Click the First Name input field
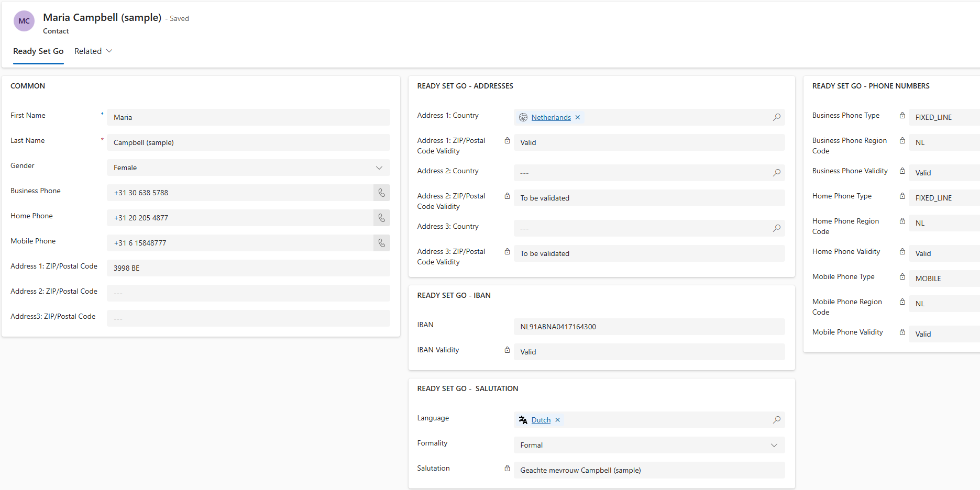 click(248, 117)
